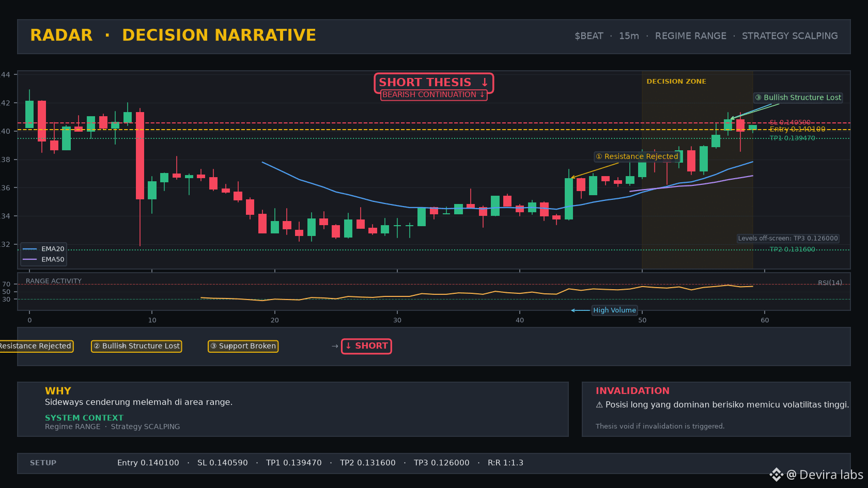Click STRATEGY SCALPING in the header
This screenshot has height=488, width=868.
tap(790, 36)
